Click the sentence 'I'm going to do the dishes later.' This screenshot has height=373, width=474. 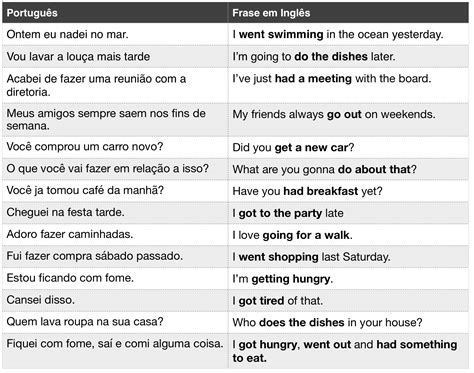[x=314, y=57]
